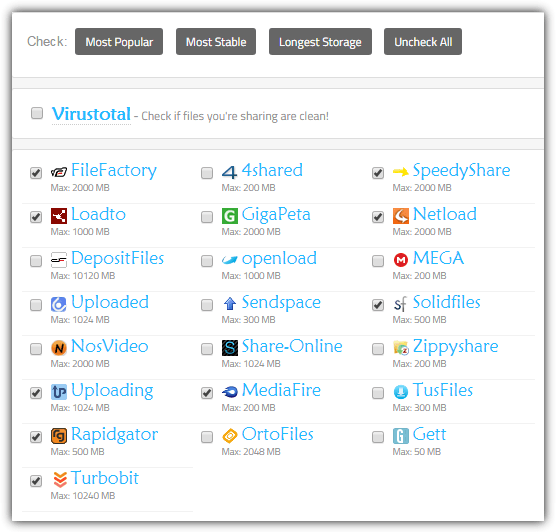Uncheck the Uploading checkbox
556x532 pixels.
36,393
